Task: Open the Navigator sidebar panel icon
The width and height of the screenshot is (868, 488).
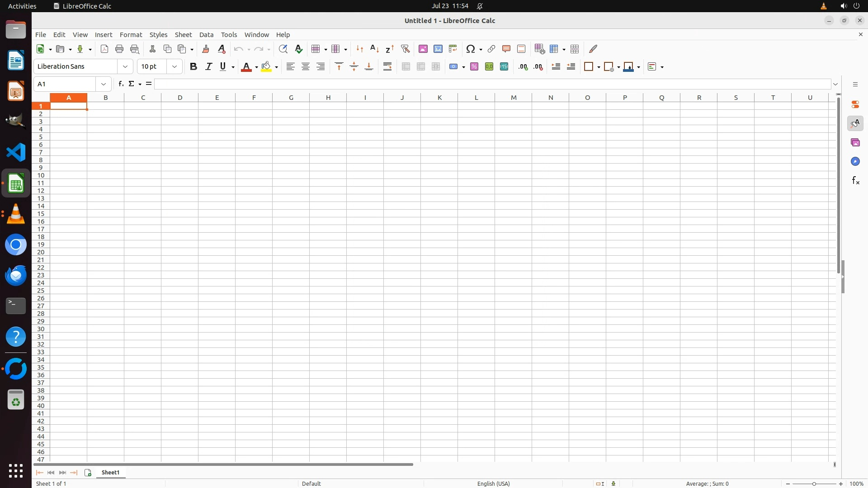Action: coord(855,161)
